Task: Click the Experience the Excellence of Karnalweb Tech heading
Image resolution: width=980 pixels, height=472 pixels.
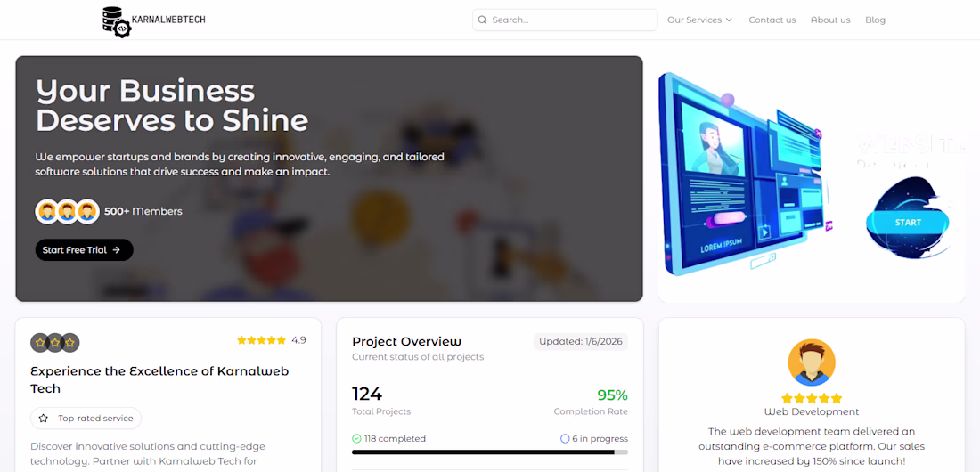Action: pos(160,379)
